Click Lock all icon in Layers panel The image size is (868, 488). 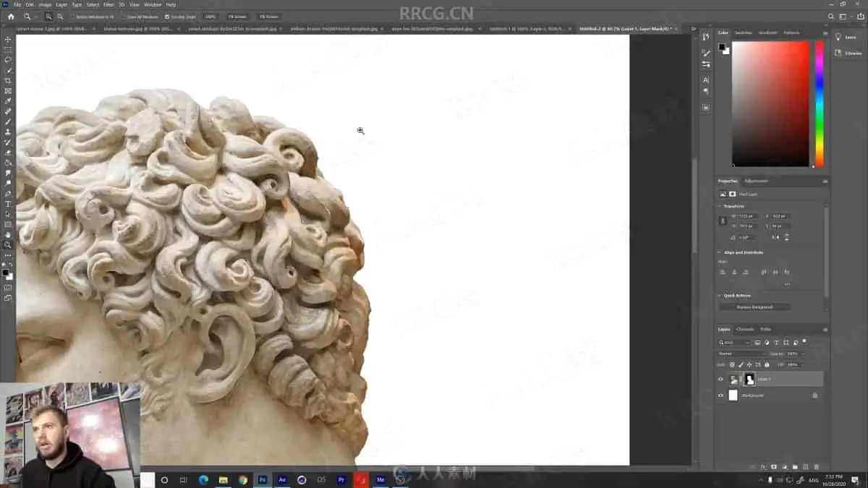765,364
